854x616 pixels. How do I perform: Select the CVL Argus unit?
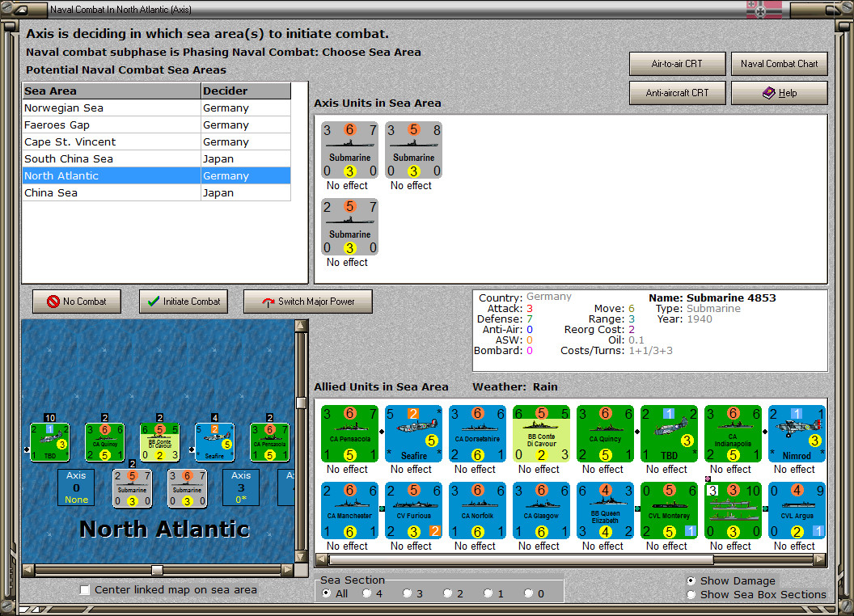click(797, 510)
